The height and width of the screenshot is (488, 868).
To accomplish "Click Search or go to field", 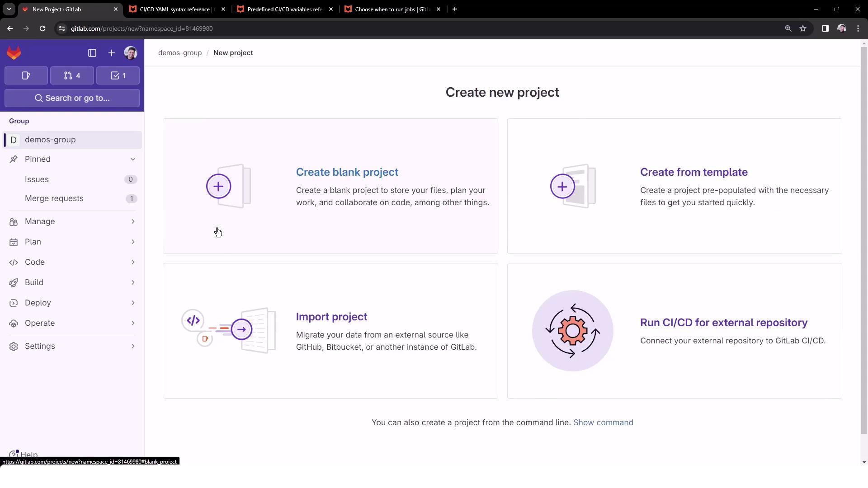I will click(x=72, y=98).
